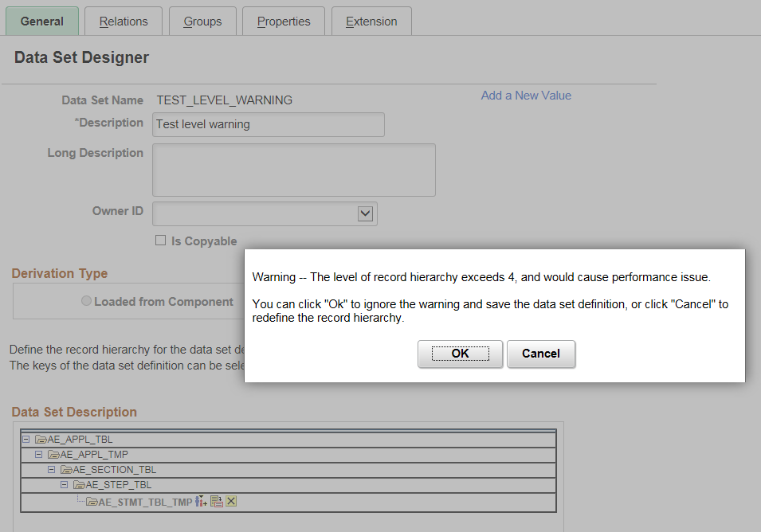Image resolution: width=761 pixels, height=532 pixels.
Task: Collapse the AE_APPL_TBL tree node
Action: pyautogui.click(x=26, y=439)
